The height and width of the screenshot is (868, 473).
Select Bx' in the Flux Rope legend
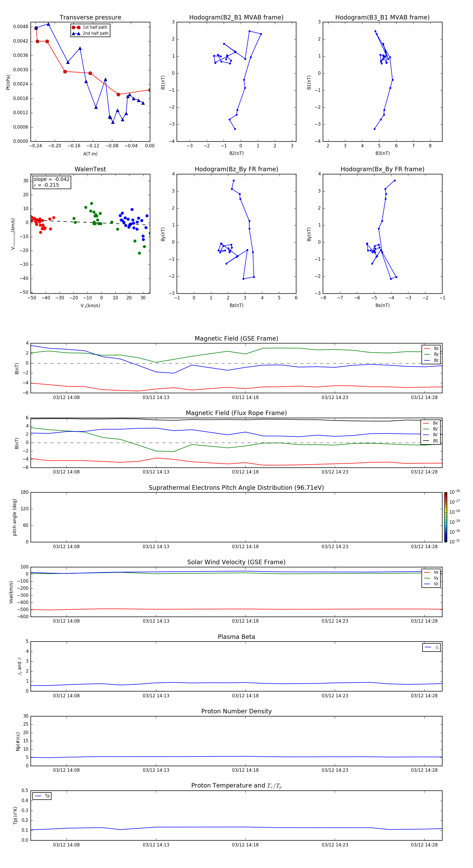(x=431, y=423)
